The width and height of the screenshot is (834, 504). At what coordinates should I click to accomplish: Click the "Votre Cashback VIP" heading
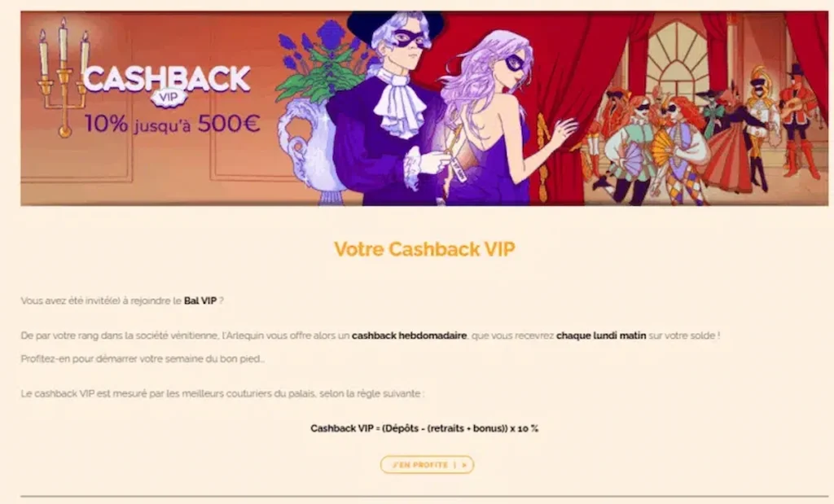(x=424, y=249)
